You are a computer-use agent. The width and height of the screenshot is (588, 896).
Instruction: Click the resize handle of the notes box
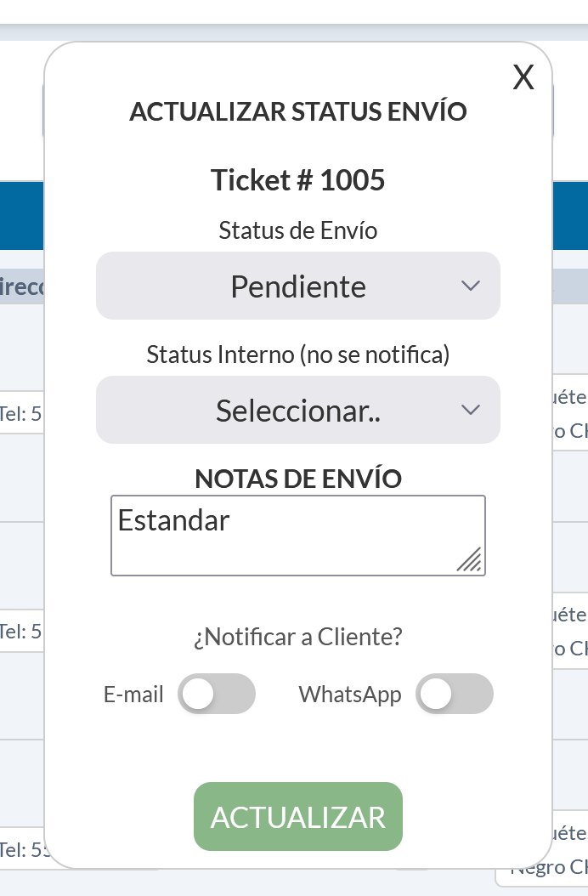[x=469, y=559]
